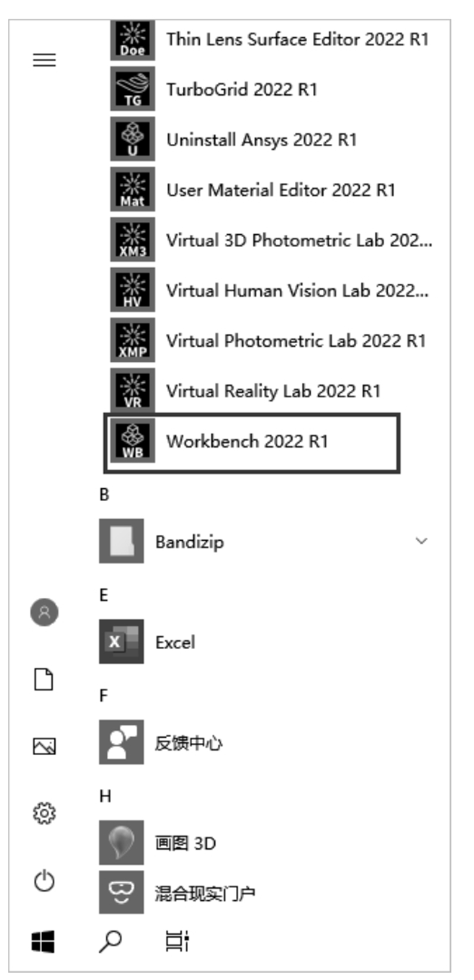
Task: Click the letter E group header
Action: click(x=103, y=595)
